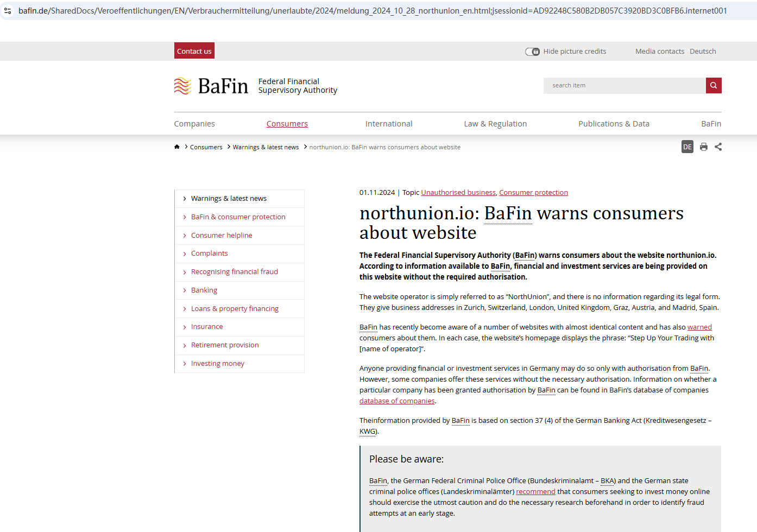
Task: Open the Unauthorised business topic link
Action: (458, 193)
